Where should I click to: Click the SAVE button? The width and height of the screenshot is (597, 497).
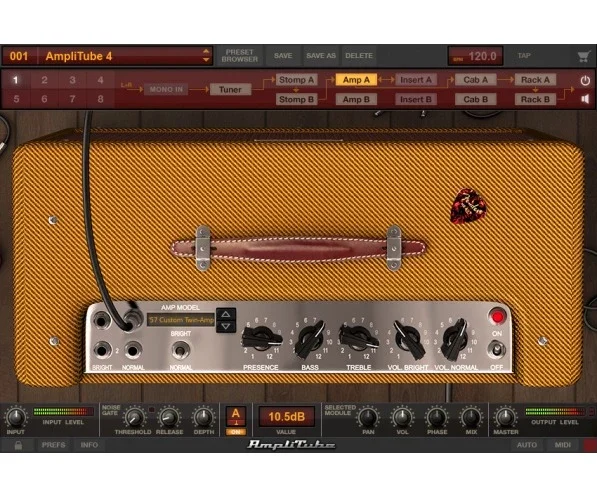pos(283,56)
